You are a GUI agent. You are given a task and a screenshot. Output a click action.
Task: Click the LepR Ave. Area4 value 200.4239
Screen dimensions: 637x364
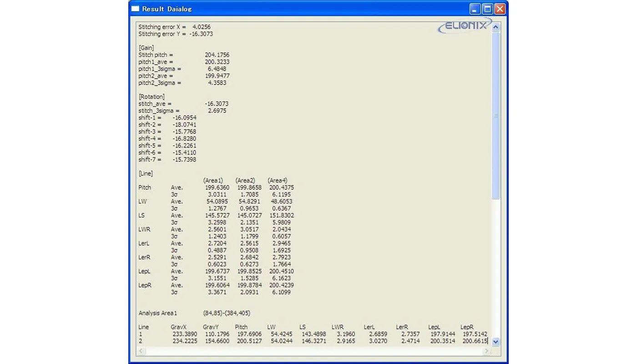click(282, 285)
